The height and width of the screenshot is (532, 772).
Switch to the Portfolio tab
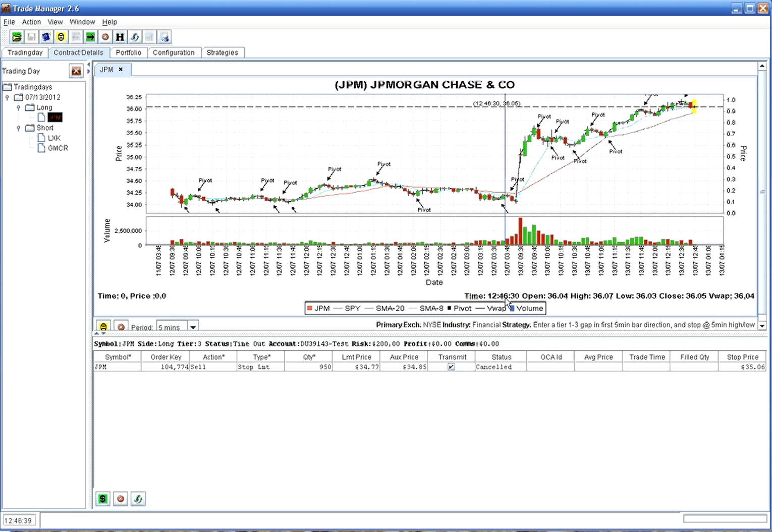click(128, 52)
